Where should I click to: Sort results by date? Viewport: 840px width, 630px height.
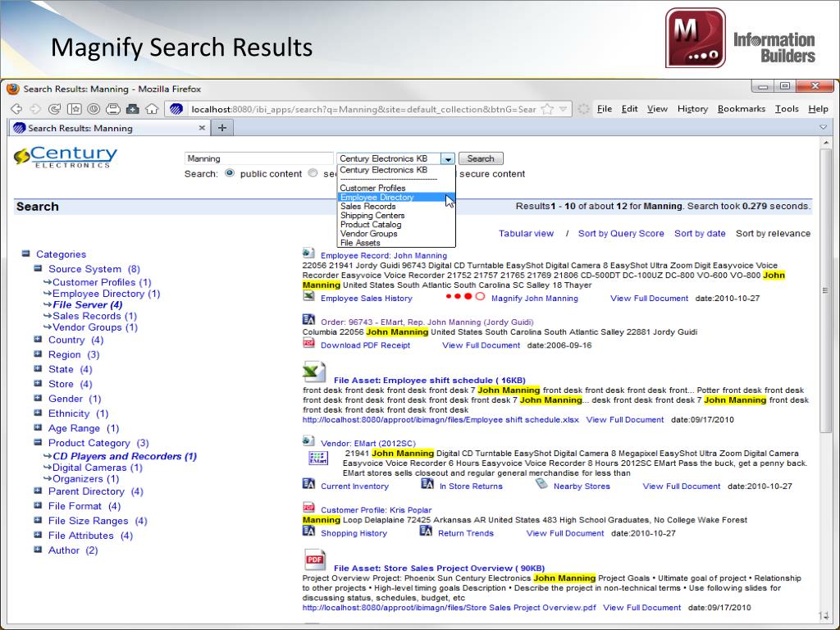click(x=700, y=234)
